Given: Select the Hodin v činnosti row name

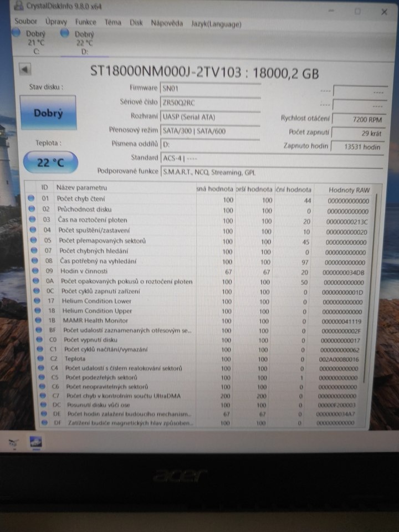Looking at the screenshot, I should click(84, 271).
